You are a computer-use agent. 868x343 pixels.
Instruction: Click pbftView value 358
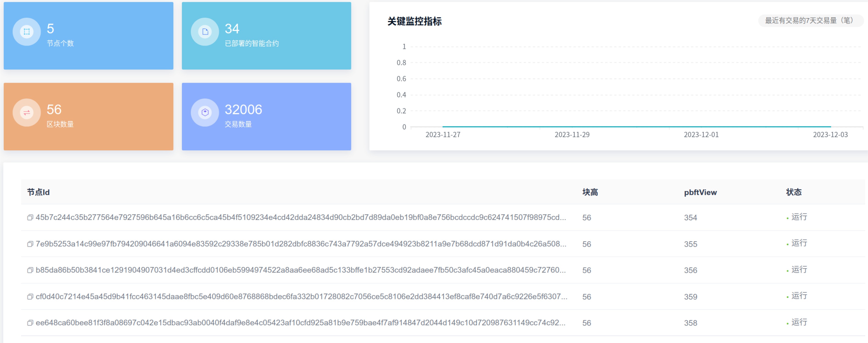coord(690,323)
